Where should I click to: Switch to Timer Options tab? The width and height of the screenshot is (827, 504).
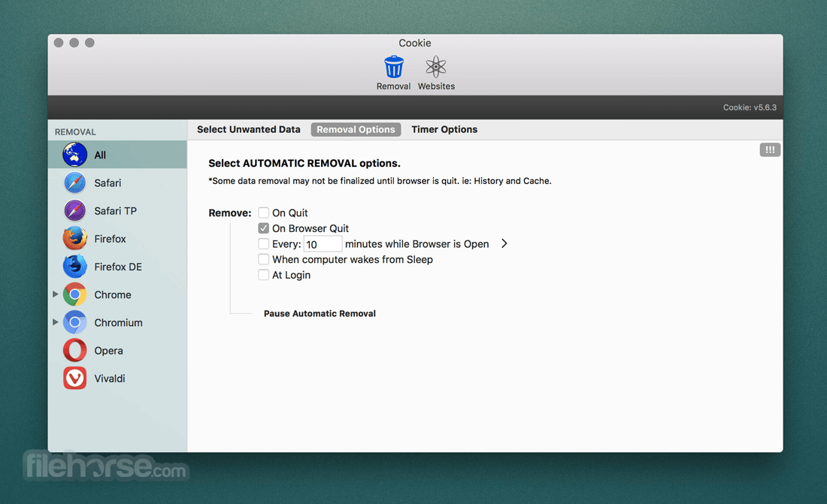[444, 129]
